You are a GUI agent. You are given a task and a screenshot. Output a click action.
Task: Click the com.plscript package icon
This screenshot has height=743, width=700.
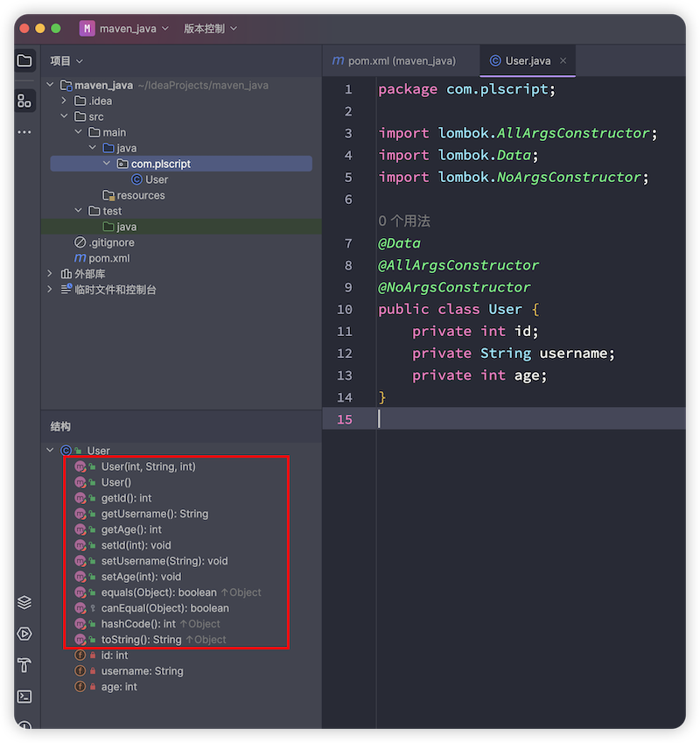tap(122, 164)
